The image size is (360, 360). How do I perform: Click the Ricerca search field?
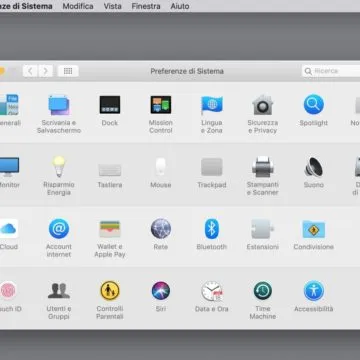click(331, 71)
